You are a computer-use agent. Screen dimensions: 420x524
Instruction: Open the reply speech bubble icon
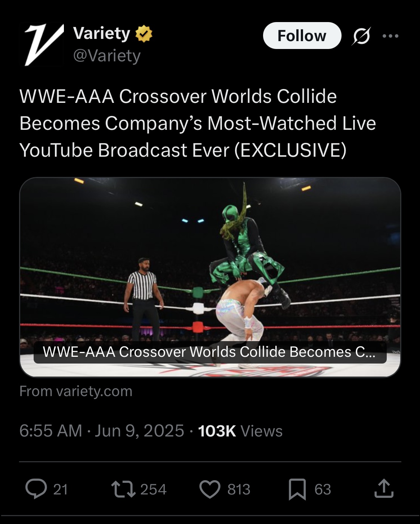[x=36, y=489]
